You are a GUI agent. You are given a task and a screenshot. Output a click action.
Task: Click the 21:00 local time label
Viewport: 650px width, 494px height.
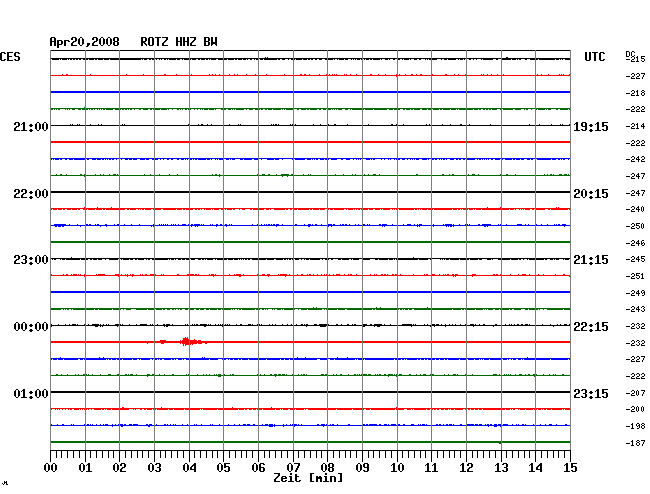coord(31,126)
